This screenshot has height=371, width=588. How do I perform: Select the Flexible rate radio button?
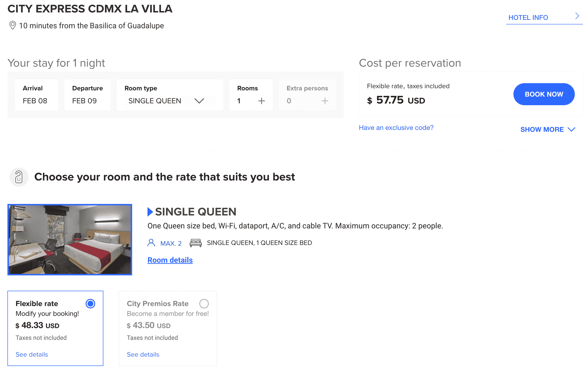pos(90,303)
